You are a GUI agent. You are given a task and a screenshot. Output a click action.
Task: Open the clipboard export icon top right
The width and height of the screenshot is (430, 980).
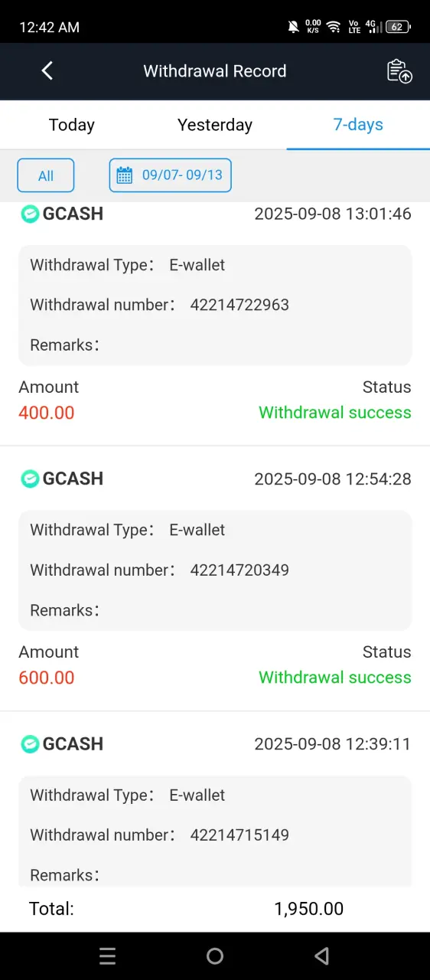click(399, 71)
